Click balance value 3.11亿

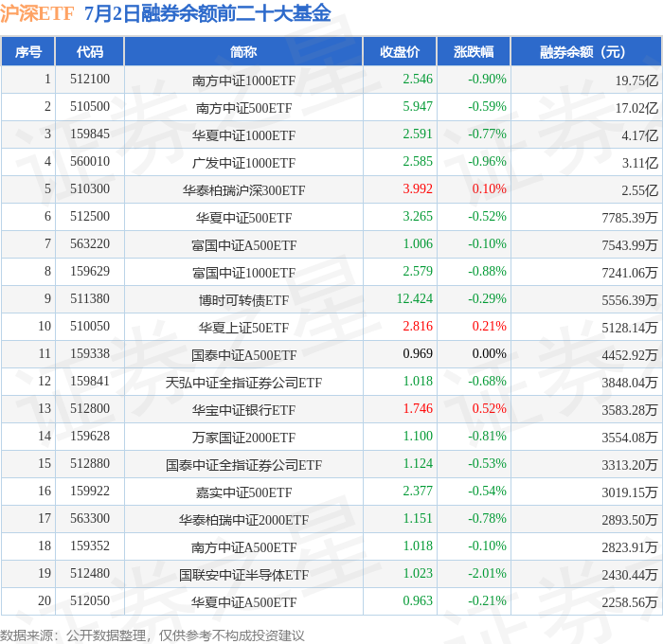click(x=639, y=163)
